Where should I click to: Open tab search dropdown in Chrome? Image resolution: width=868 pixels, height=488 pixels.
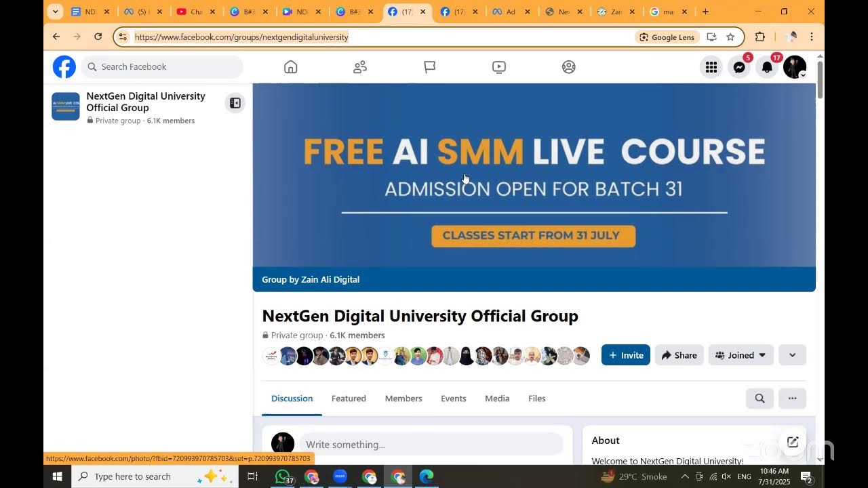[56, 12]
